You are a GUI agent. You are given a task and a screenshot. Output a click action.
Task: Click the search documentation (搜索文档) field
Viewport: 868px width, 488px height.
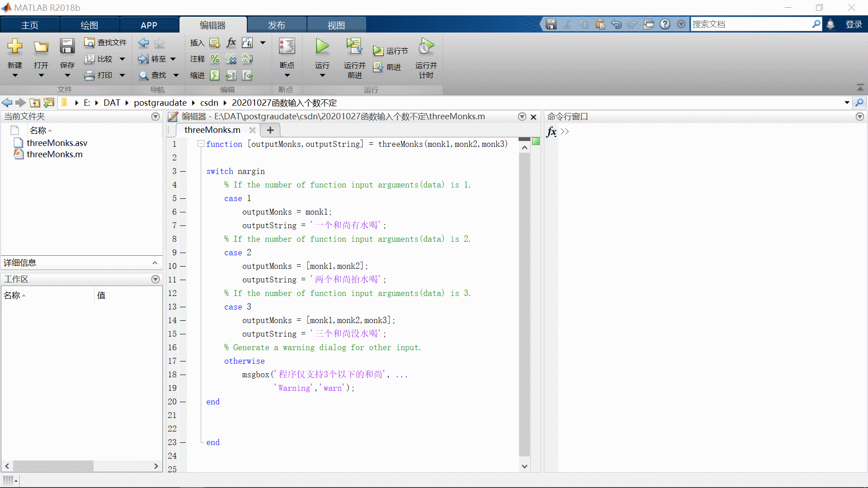click(752, 24)
